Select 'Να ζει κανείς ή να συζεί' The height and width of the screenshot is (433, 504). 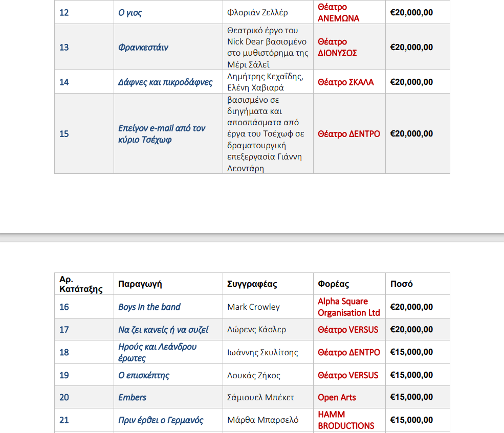(x=163, y=330)
